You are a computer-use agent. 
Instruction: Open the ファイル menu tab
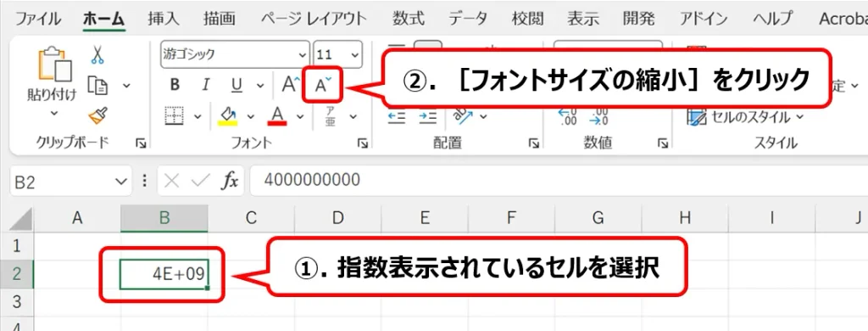(37, 19)
